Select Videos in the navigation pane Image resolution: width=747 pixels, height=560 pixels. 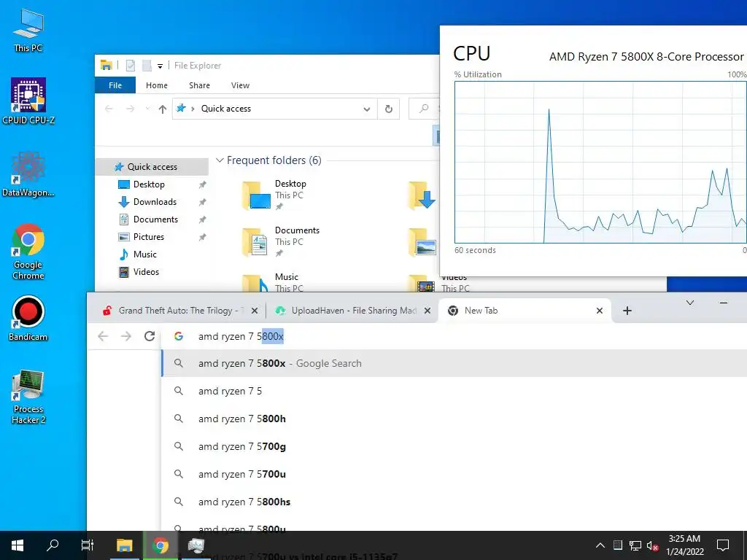(146, 272)
